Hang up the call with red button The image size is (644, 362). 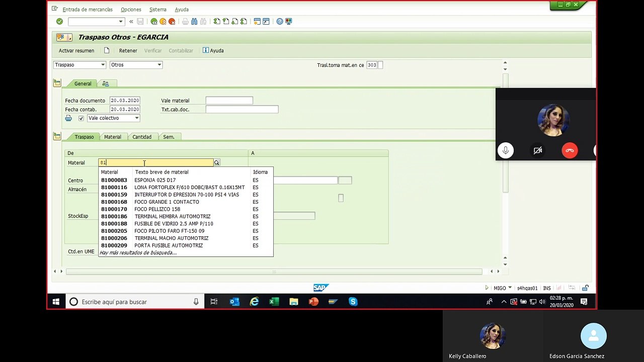point(570,150)
